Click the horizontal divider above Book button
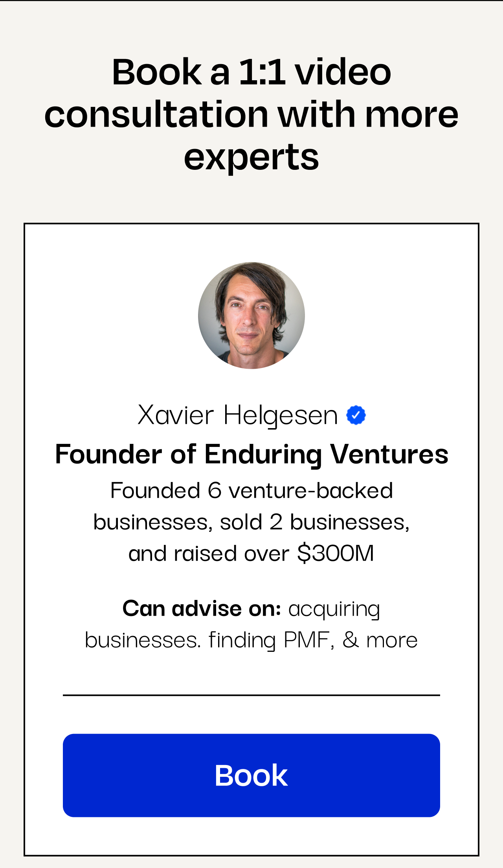Image resolution: width=503 pixels, height=868 pixels. pos(251,695)
